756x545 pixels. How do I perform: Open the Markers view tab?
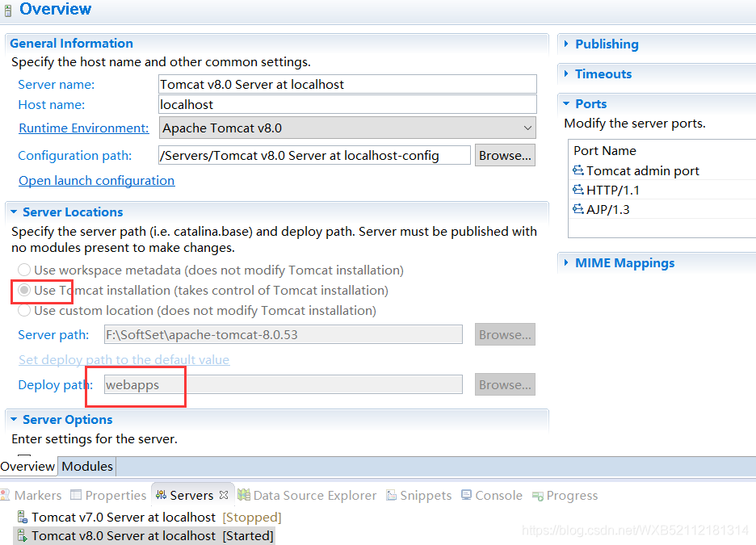coord(31,496)
